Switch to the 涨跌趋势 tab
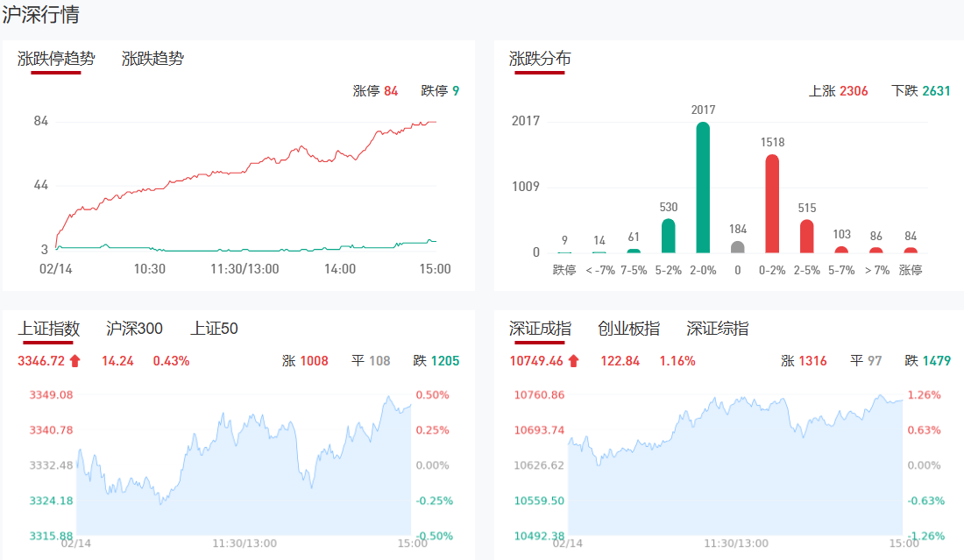The height and width of the screenshot is (560, 964). tap(152, 59)
